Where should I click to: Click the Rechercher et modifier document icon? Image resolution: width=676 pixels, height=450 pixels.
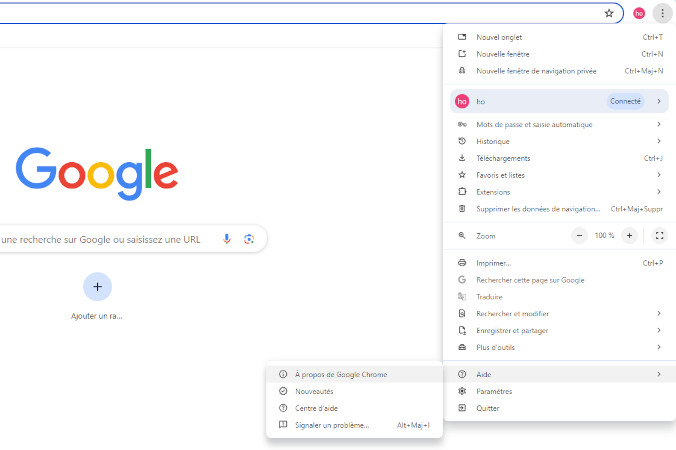(462, 313)
